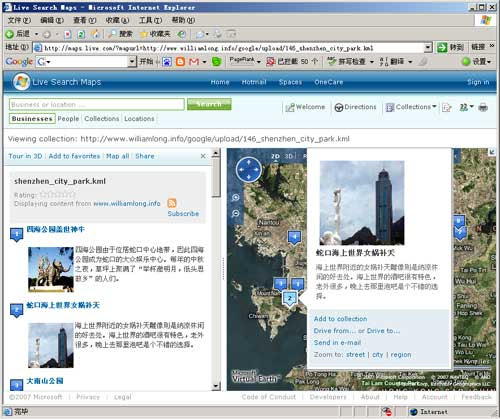Viewport: 500px width, 419px height.
Task: Click the IE Back button
Action: click(17, 34)
